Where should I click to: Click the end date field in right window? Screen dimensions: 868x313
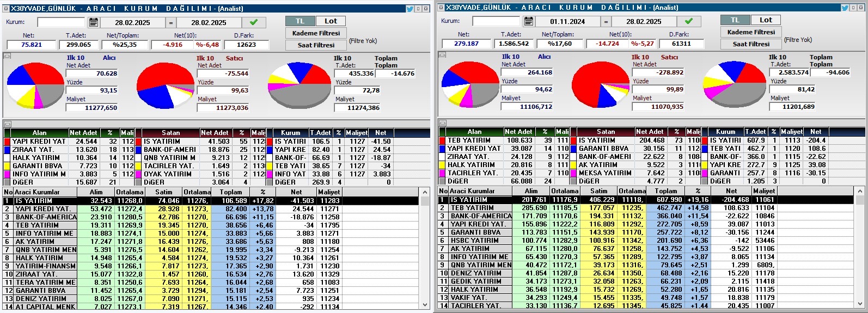tap(643, 21)
